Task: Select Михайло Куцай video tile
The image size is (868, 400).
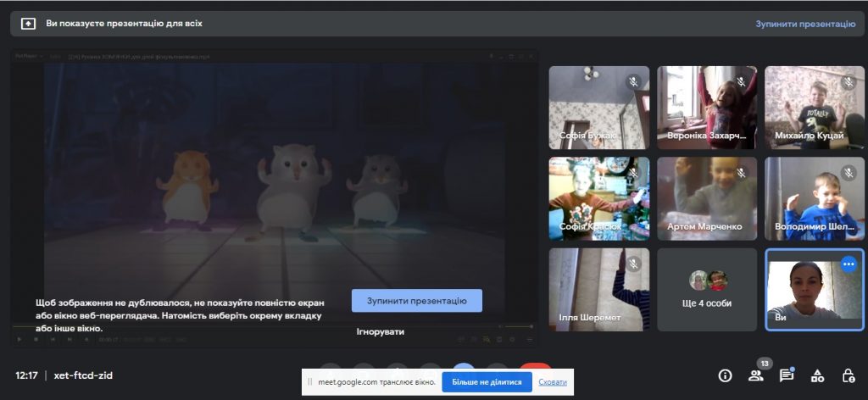Action: 815,108
